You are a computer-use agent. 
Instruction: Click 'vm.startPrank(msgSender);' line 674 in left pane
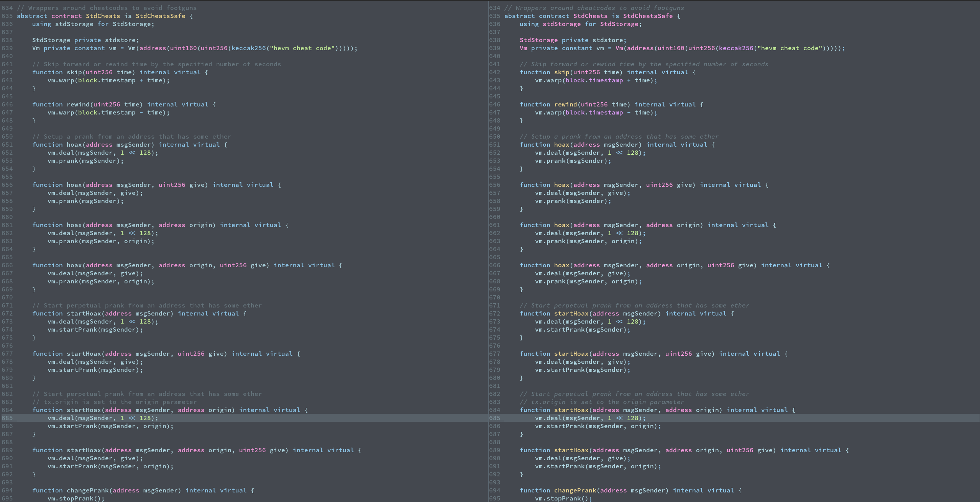(x=95, y=330)
